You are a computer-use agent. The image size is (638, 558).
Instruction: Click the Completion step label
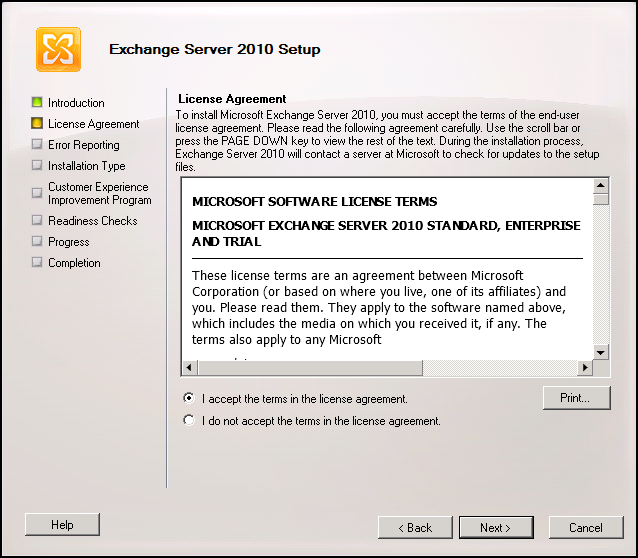click(x=74, y=263)
